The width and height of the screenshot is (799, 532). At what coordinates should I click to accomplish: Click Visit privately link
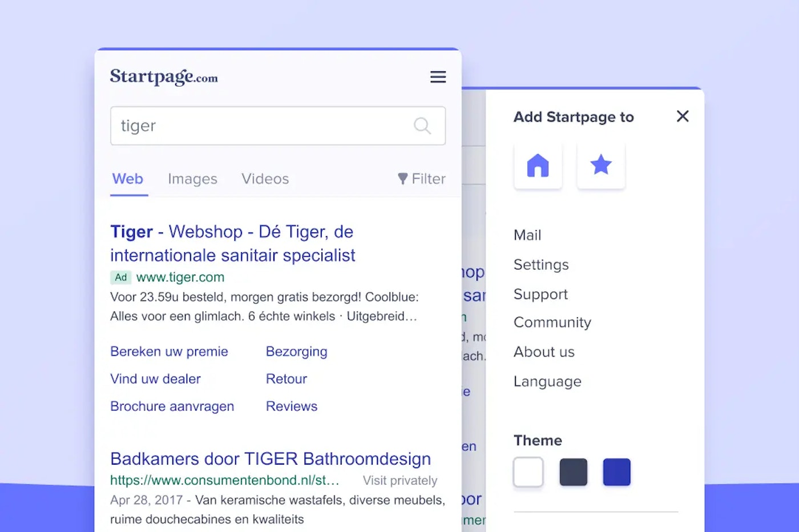point(400,481)
